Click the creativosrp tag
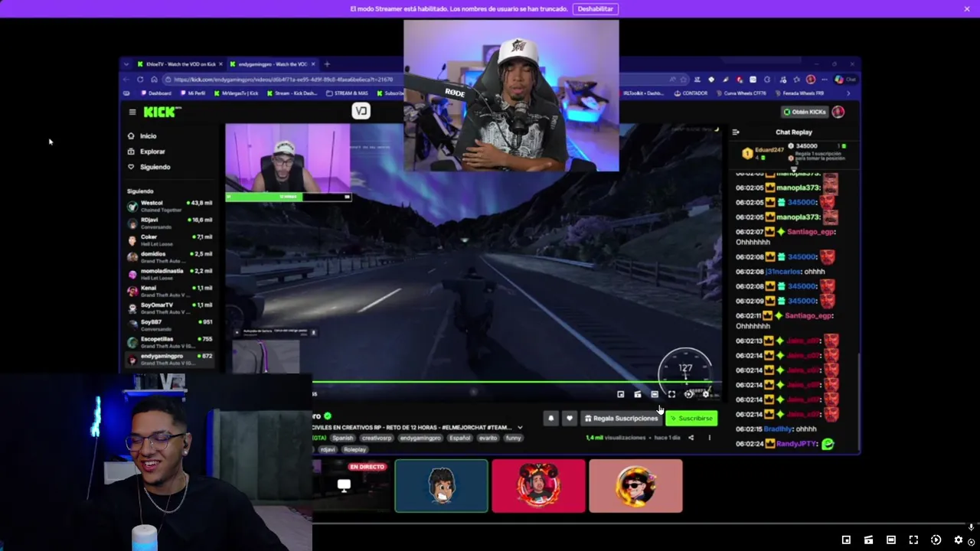 pos(377,438)
